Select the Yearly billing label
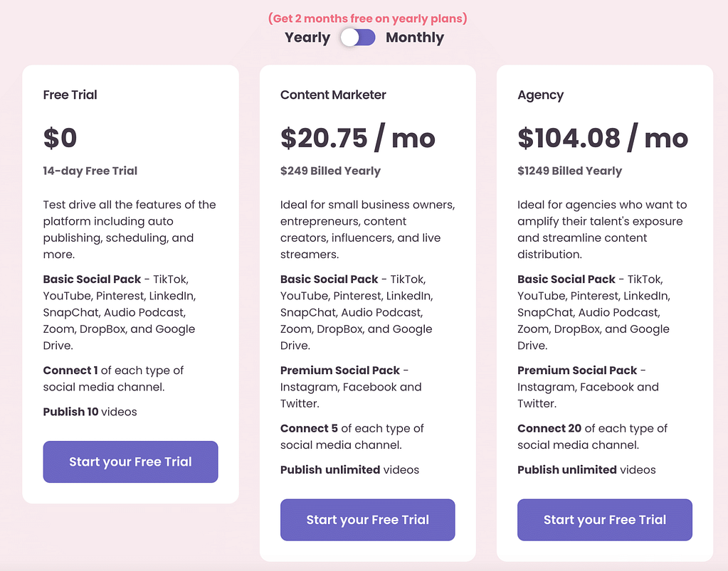 coord(307,38)
